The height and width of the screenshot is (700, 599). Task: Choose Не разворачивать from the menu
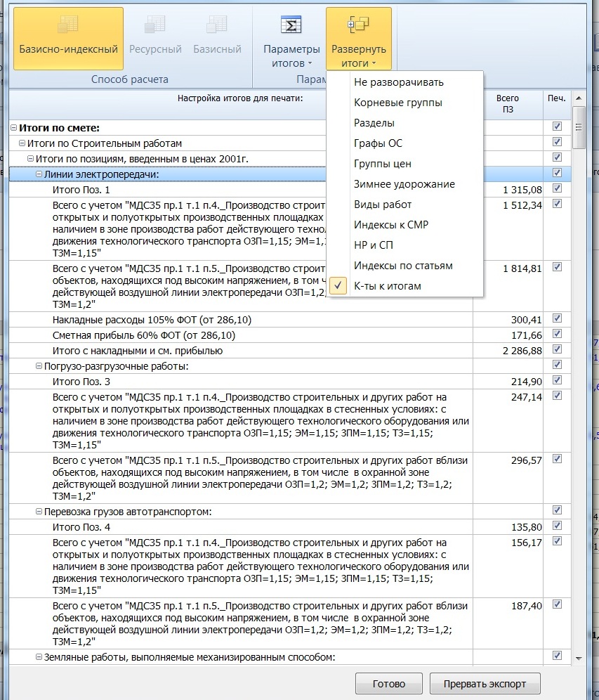tap(398, 82)
